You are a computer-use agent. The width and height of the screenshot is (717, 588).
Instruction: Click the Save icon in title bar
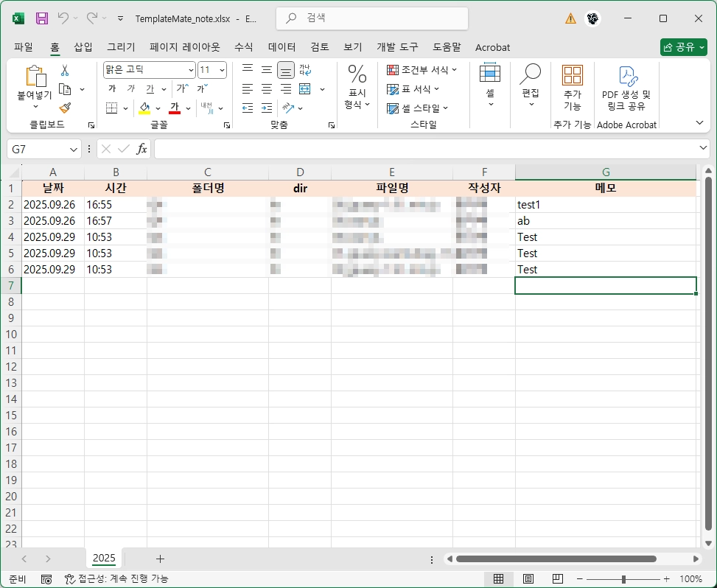tap(41, 18)
